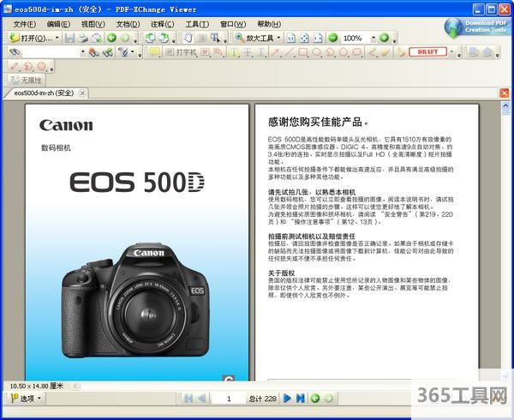Jump to the last page
Viewport: 514px width, 420px height.
coord(301,399)
